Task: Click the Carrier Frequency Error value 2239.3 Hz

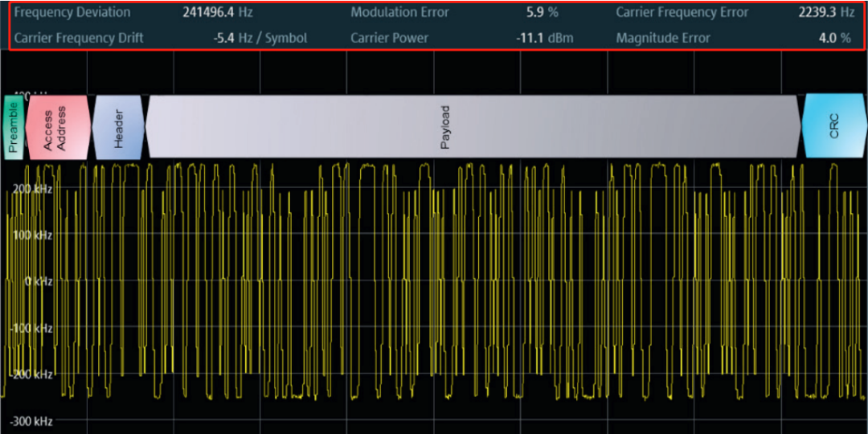Action: coord(826,12)
